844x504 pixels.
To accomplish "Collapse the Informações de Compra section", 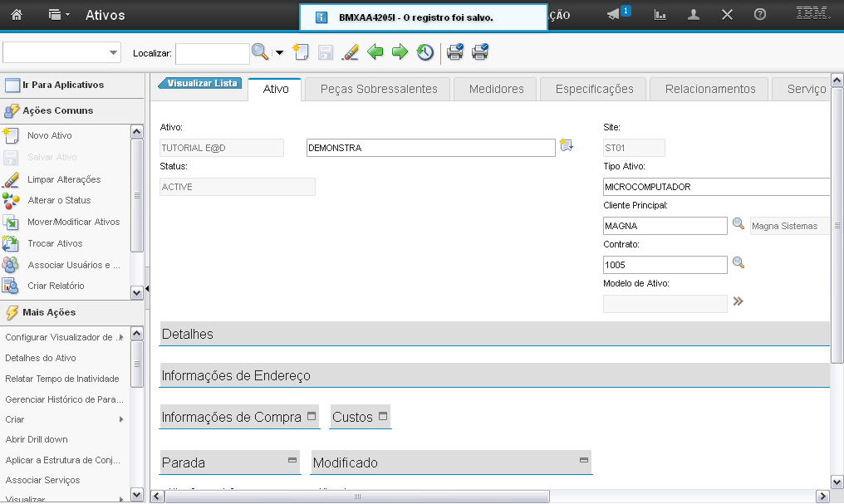I will [312, 416].
